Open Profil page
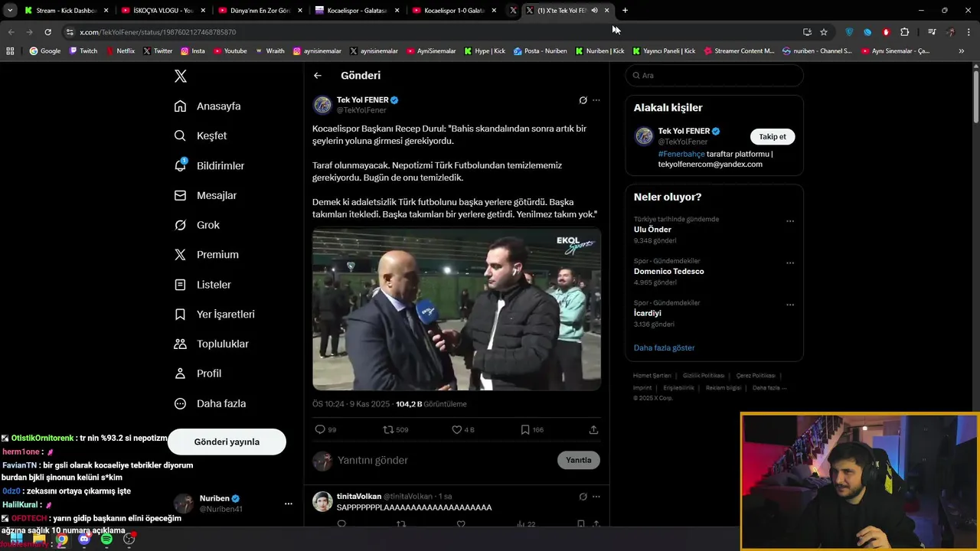980x551 pixels. click(198, 373)
